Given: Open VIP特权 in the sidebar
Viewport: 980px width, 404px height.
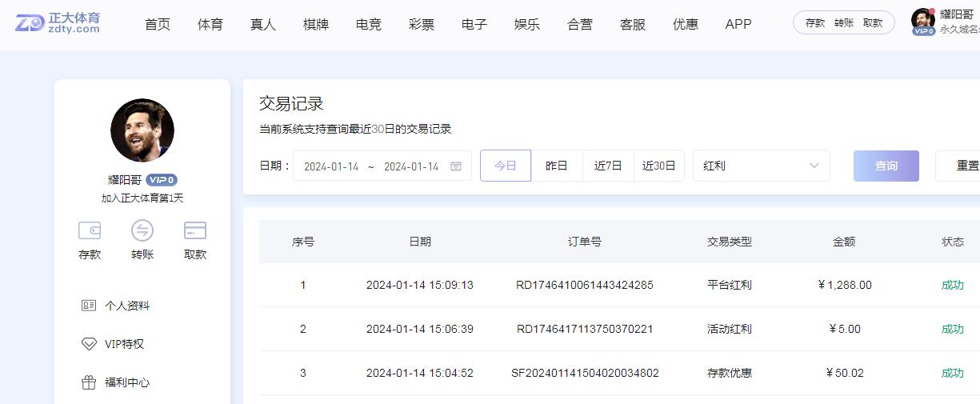Looking at the screenshot, I should point(124,344).
